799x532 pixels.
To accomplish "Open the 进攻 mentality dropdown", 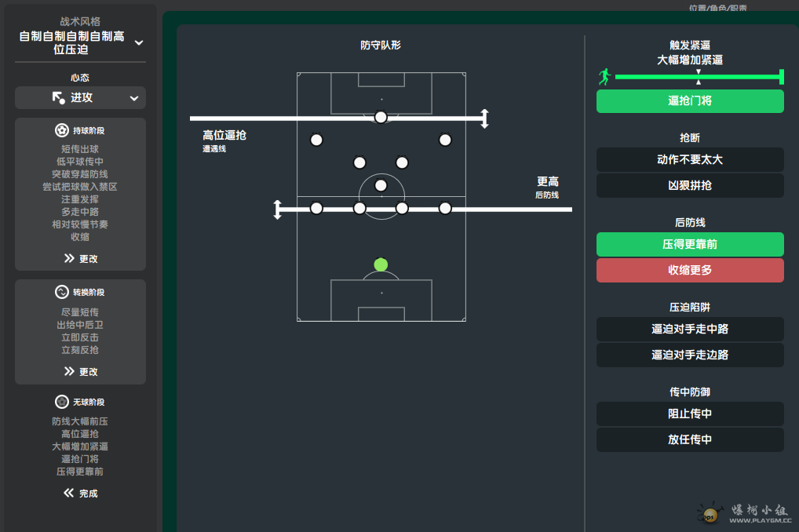I will [x=133, y=98].
